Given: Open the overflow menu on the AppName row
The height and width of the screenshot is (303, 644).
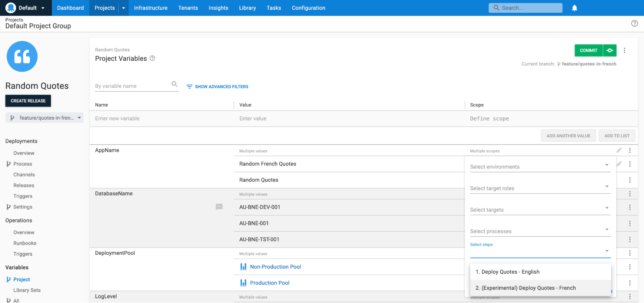Looking at the screenshot, I should click(630, 150).
